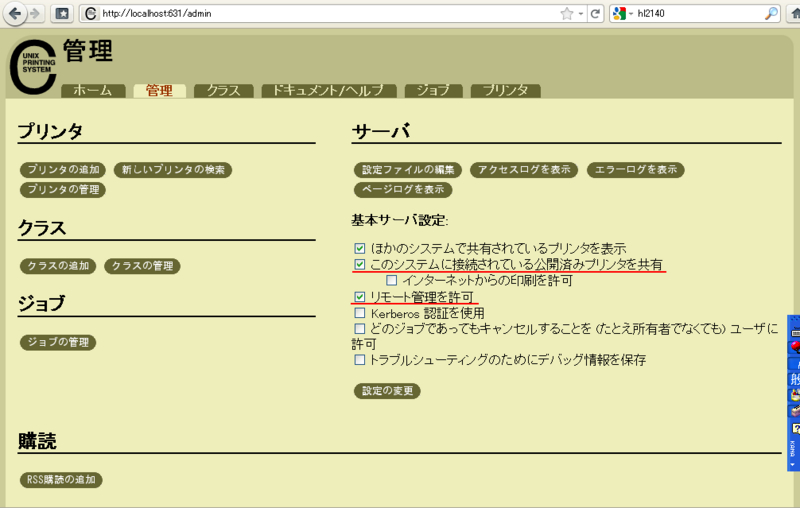Open the dropdown arrow beside the bookmark star
This screenshot has width=800, height=508.
[581, 14]
